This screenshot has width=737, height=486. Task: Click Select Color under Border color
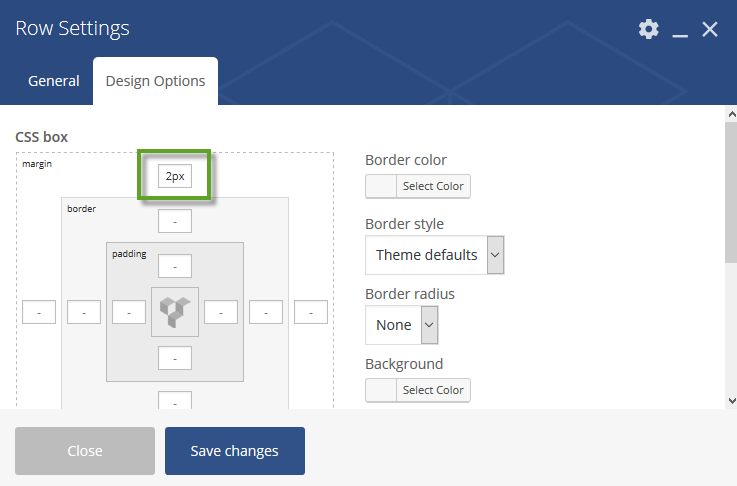(x=433, y=186)
